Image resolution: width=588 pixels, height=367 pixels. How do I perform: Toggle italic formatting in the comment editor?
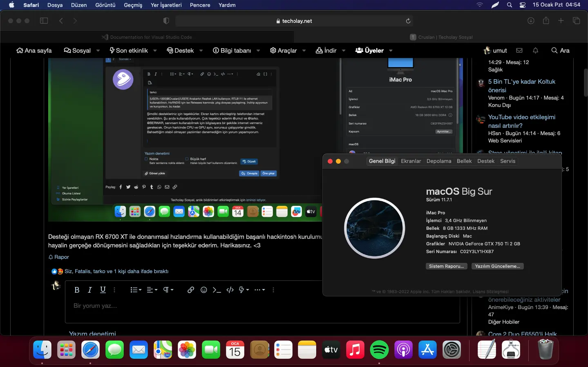(90, 290)
